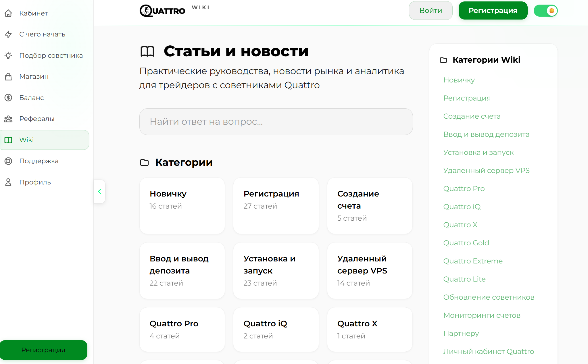Click Quattro iQ link in Категории Wiki
The height and width of the screenshot is (364, 588).
pos(462,207)
